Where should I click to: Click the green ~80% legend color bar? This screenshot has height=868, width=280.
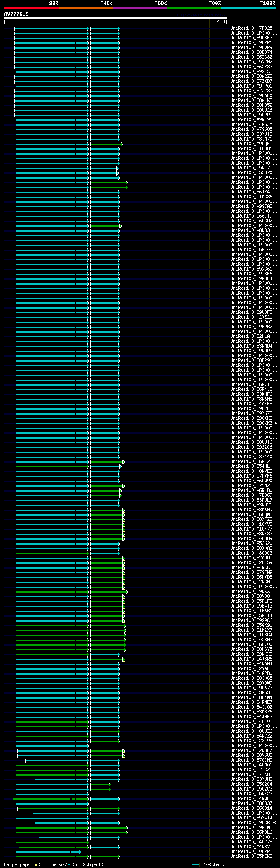194,7
